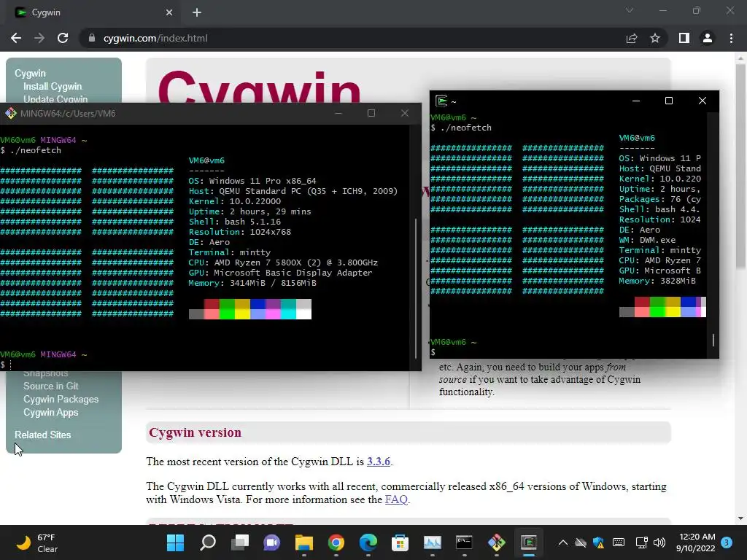Open the 3.3.6 version link
This screenshot has height=560, width=747.
tap(379, 462)
